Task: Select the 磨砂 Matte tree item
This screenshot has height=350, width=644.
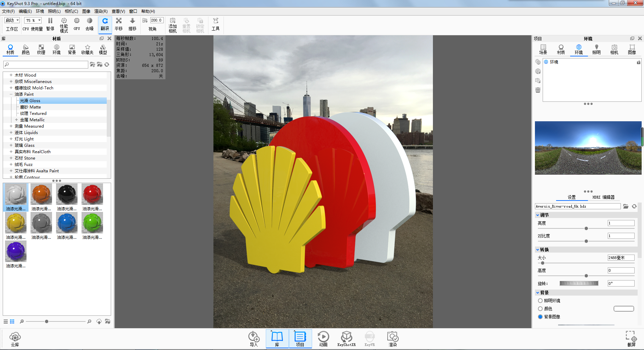Action: (30, 107)
